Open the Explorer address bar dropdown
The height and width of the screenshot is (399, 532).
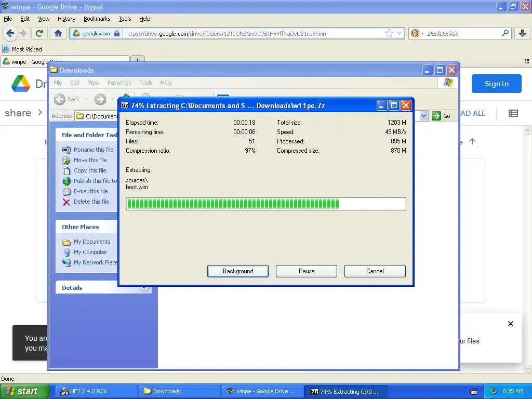point(423,116)
